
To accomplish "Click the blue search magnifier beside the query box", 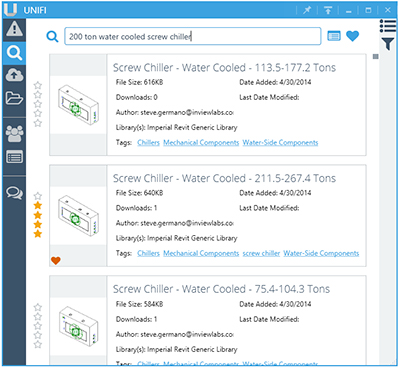I will click(x=52, y=36).
